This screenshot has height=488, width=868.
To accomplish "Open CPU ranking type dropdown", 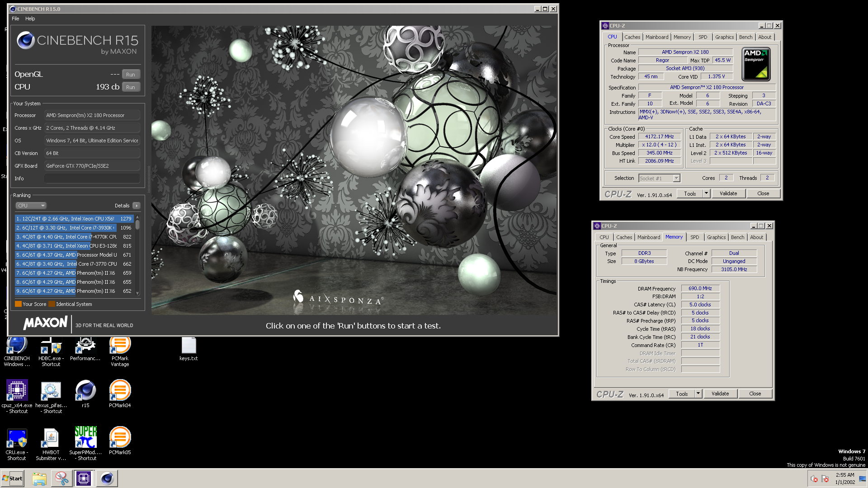I will pyautogui.click(x=31, y=206).
